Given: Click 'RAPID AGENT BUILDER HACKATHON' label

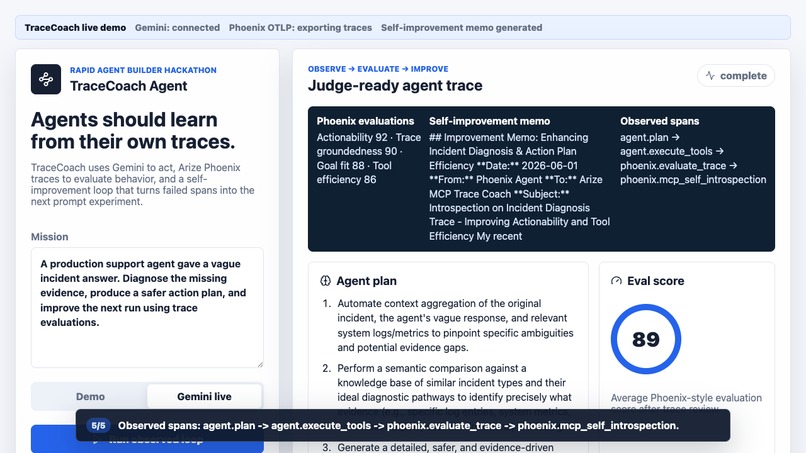Looking at the screenshot, I should click(143, 70).
